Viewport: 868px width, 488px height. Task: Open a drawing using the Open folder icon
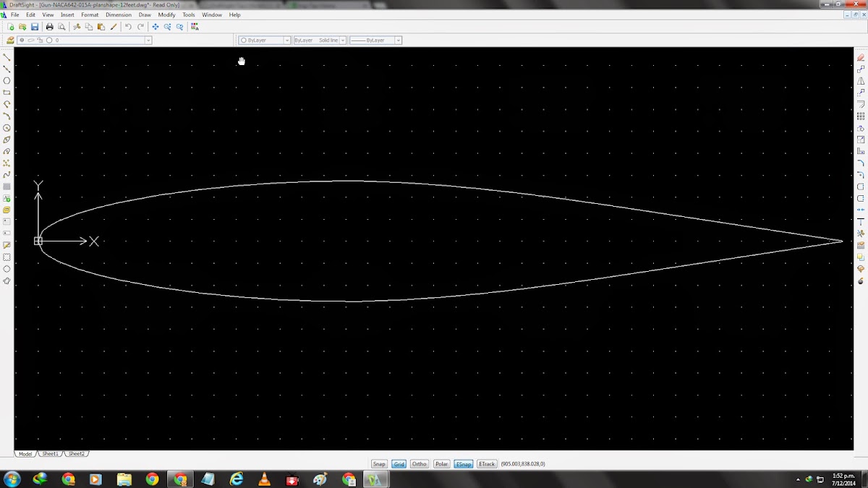[x=22, y=27]
